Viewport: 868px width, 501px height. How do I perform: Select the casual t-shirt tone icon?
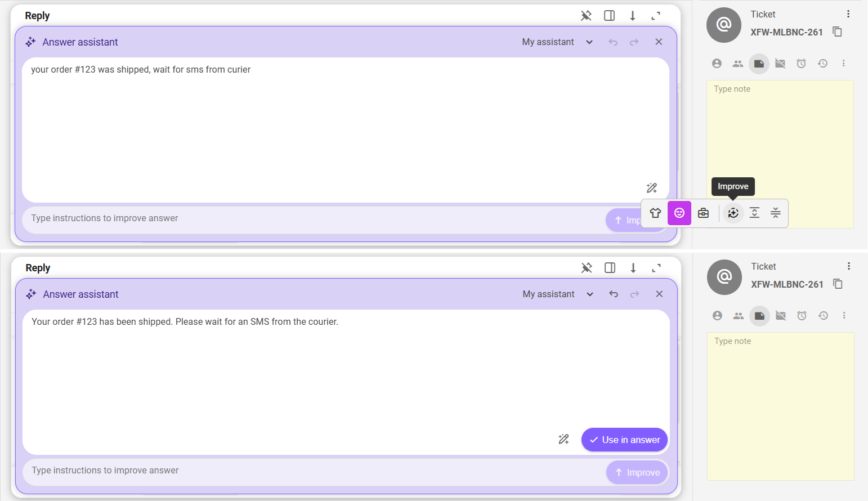(x=655, y=213)
